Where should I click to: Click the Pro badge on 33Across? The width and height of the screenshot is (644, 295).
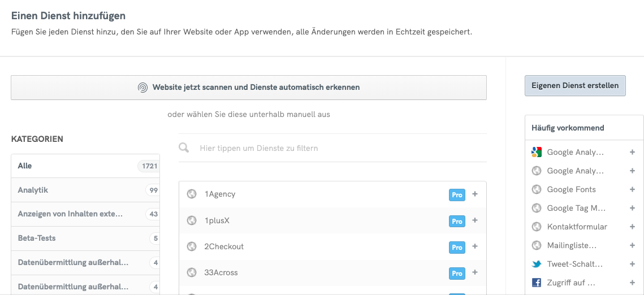click(457, 274)
